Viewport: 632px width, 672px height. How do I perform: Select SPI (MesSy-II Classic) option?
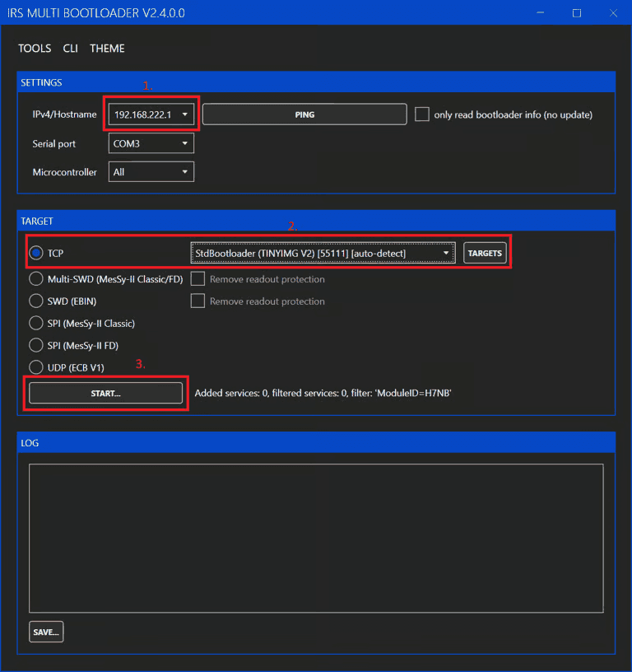point(36,323)
